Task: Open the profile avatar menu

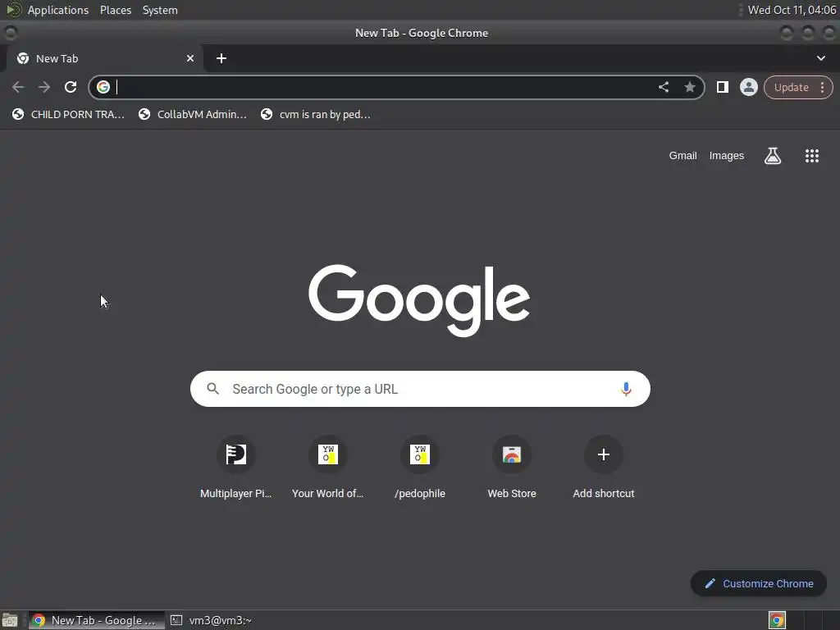Action: coord(748,87)
